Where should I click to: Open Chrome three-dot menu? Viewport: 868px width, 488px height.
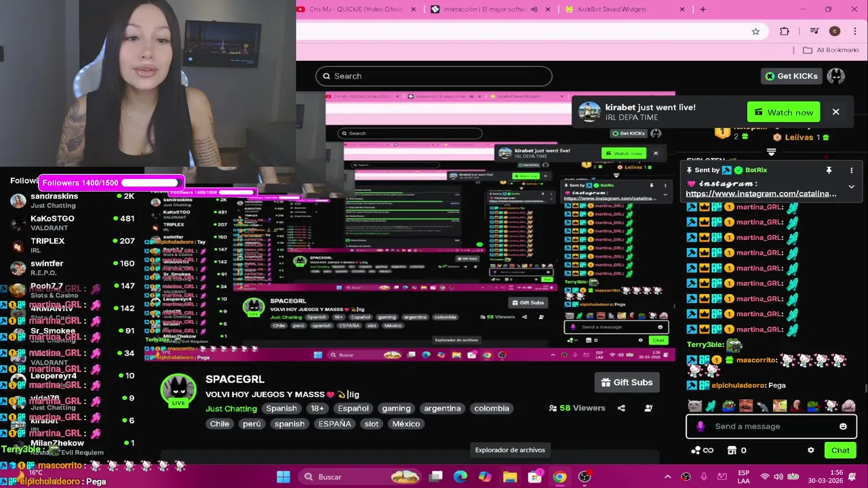[854, 31]
